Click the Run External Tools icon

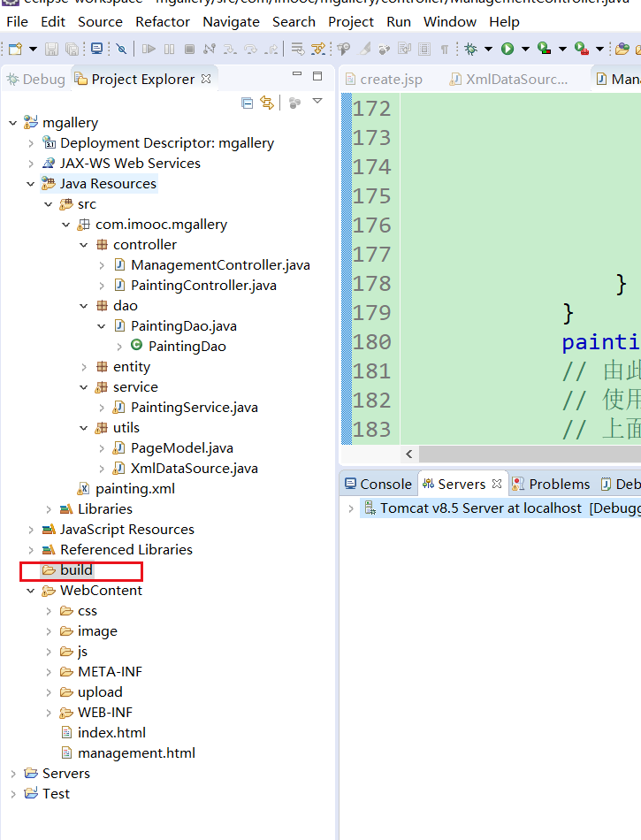[x=581, y=49]
